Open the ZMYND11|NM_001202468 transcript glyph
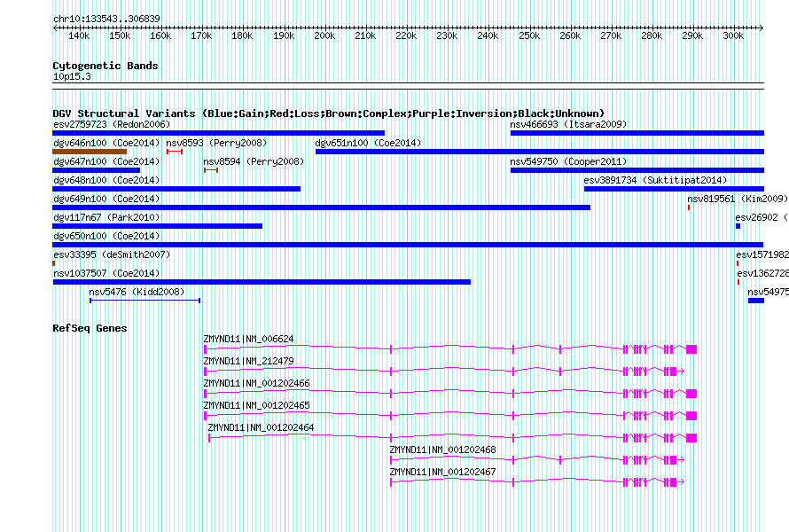Viewport: 789px width, 532px height. coord(537,460)
